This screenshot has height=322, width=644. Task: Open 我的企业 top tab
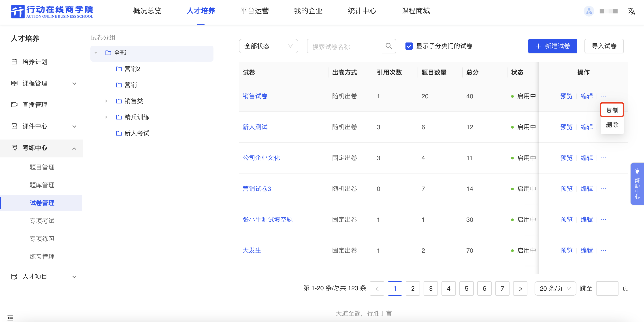click(x=308, y=11)
